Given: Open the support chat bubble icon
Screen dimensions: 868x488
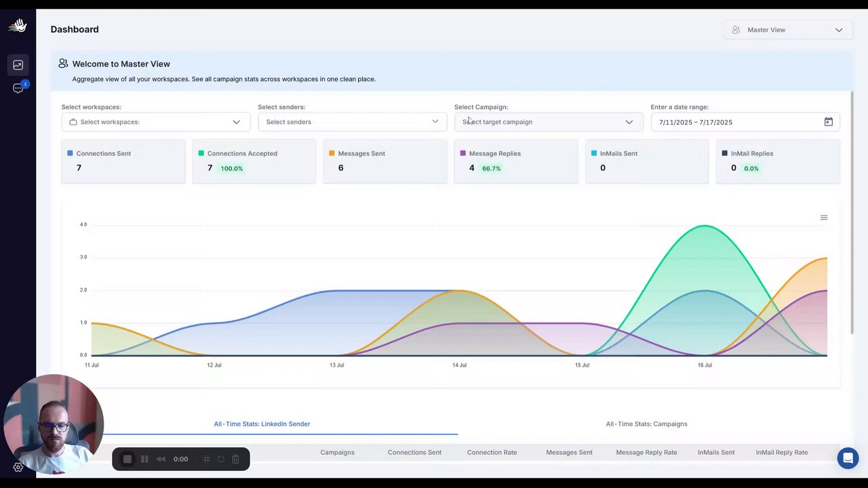Looking at the screenshot, I should tap(848, 458).
